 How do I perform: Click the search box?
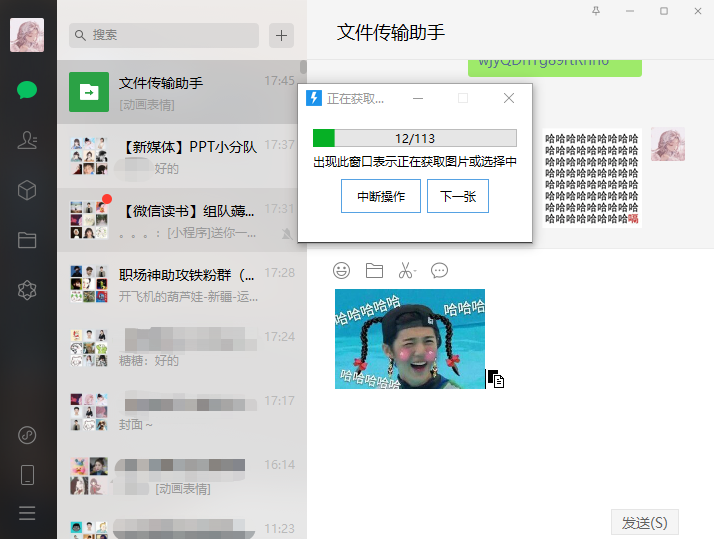click(164, 36)
